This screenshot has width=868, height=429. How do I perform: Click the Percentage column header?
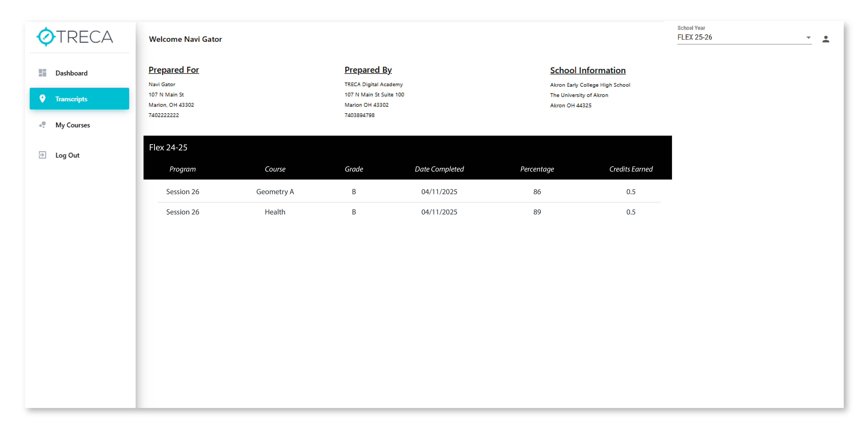(x=537, y=169)
